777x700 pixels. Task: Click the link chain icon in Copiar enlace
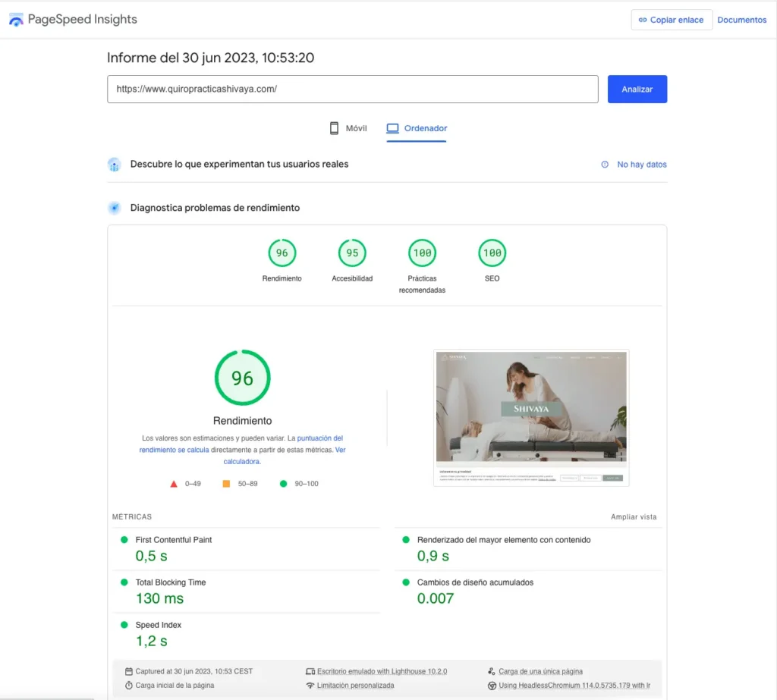[643, 20]
